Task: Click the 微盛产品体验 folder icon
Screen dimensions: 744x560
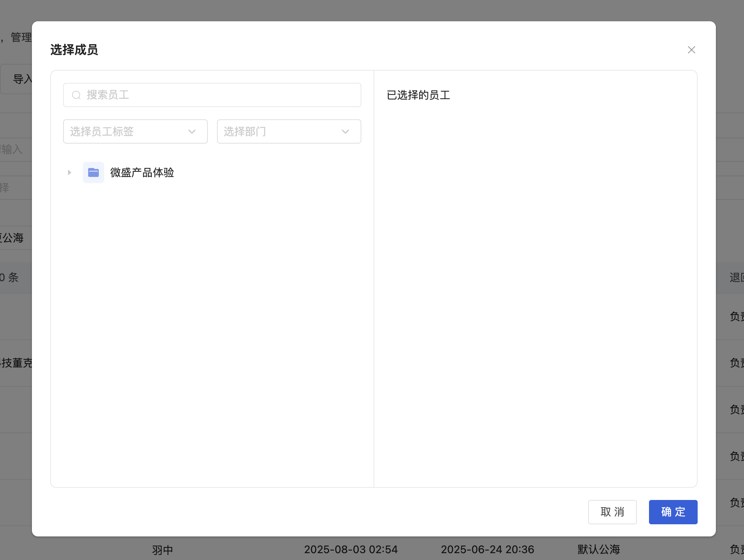Action: (x=93, y=172)
